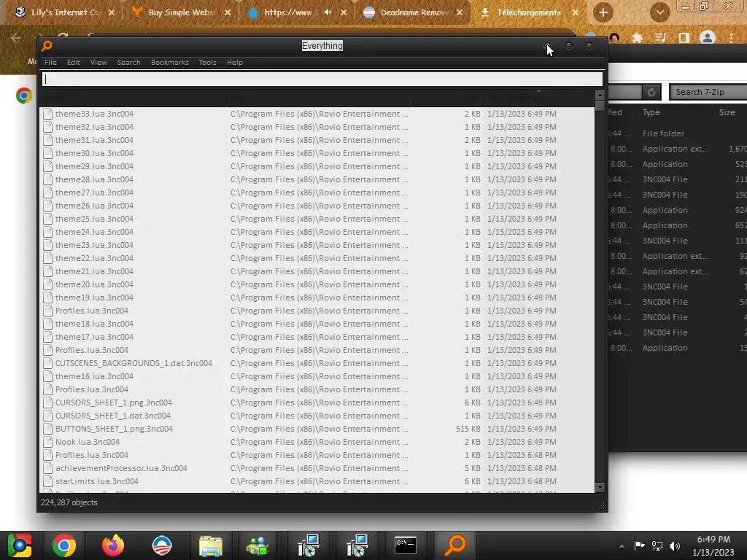Click File folder entry in 7-Zip list
Image resolution: width=747 pixels, height=560 pixels.
[663, 133]
